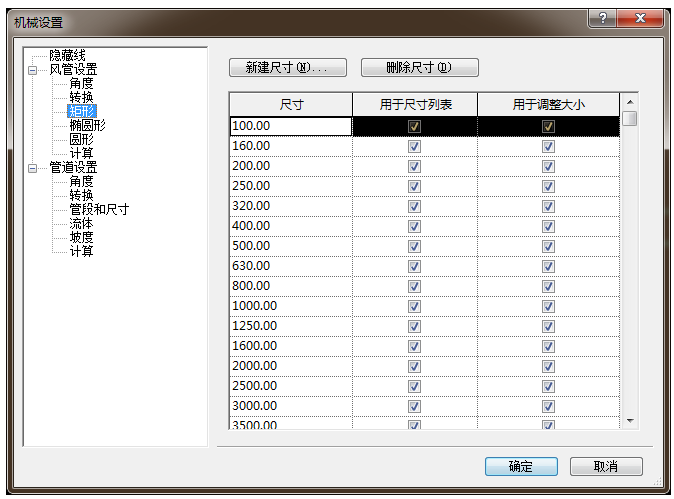Select the 500.00 size cell
Image resolution: width=674 pixels, height=499 pixels.
click(x=291, y=246)
